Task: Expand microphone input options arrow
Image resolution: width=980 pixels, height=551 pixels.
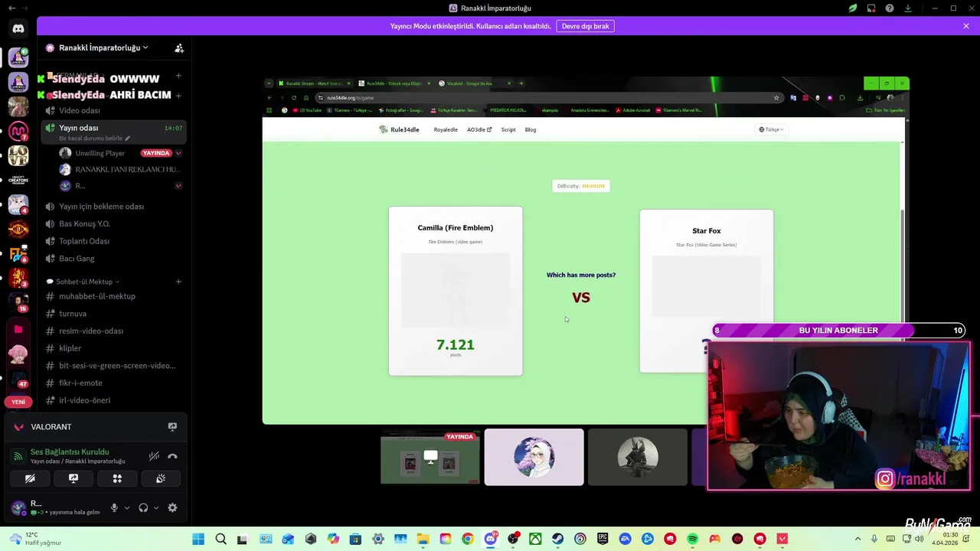Action: pos(126,507)
